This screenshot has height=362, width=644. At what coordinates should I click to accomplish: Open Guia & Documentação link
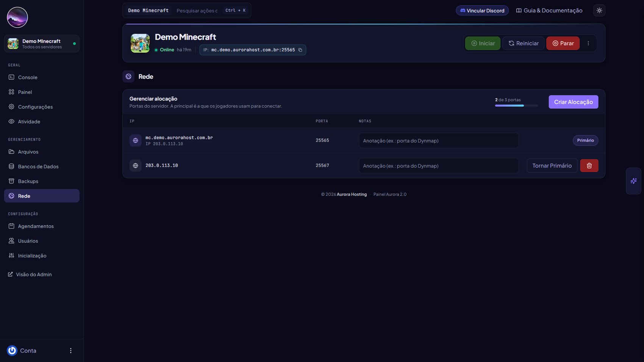pos(549,11)
